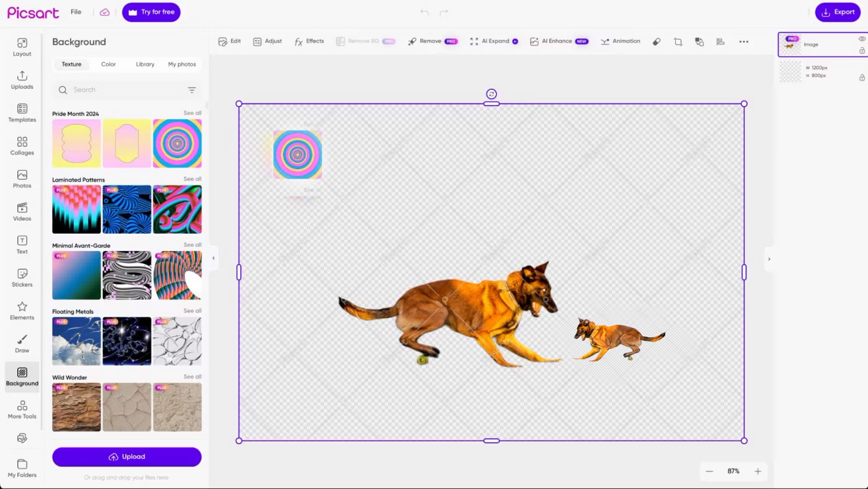Toggle the lock on the canvas size layer
This screenshot has height=489, width=868.
click(862, 77)
